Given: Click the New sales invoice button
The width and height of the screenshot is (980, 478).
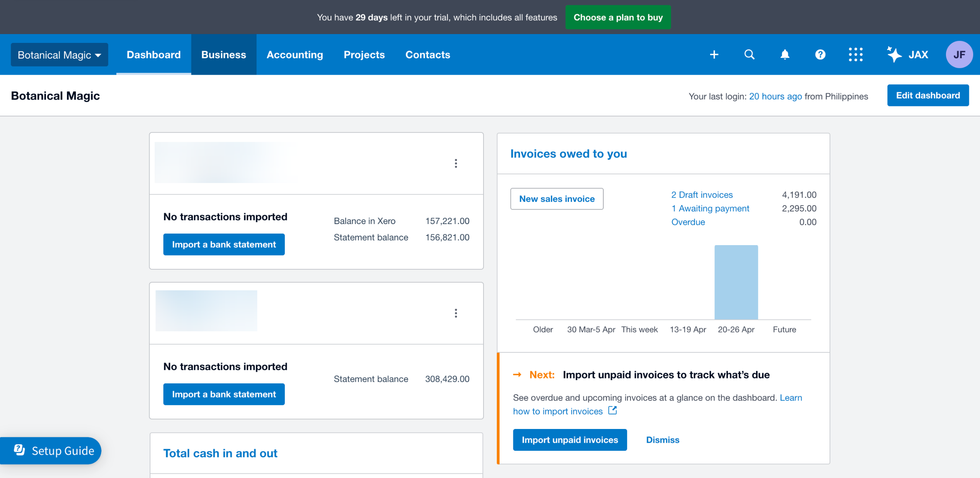Looking at the screenshot, I should click(x=557, y=199).
